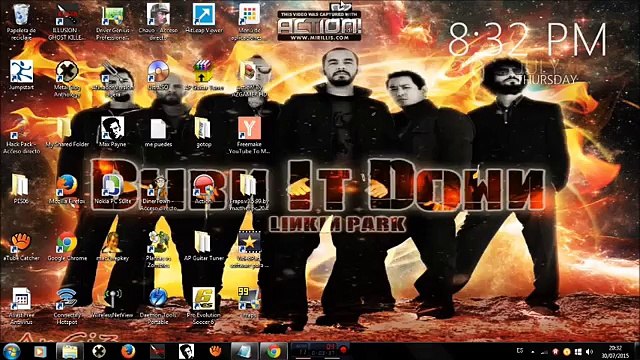The image size is (640, 360).
Task: Launch WirelessNetView desktop icon
Action: click(113, 303)
